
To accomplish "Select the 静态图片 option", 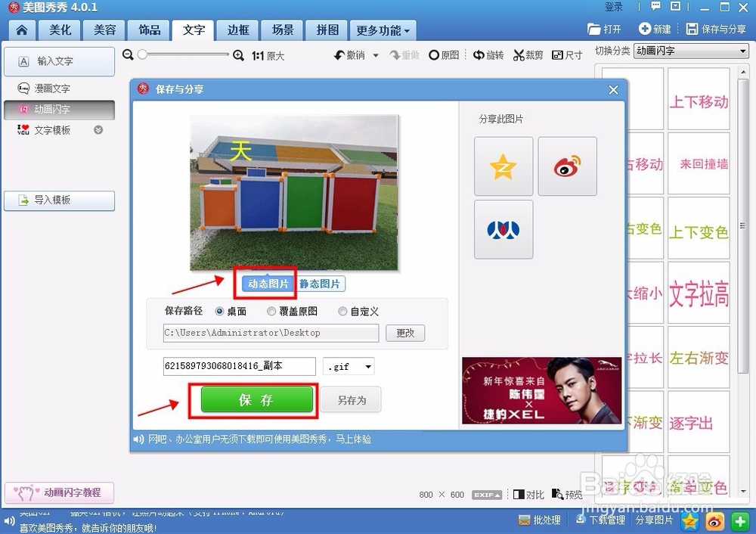I will 320,284.
